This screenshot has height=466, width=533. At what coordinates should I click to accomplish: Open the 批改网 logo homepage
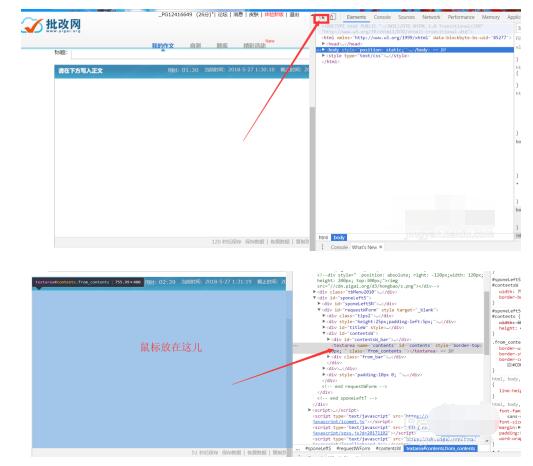[x=51, y=25]
